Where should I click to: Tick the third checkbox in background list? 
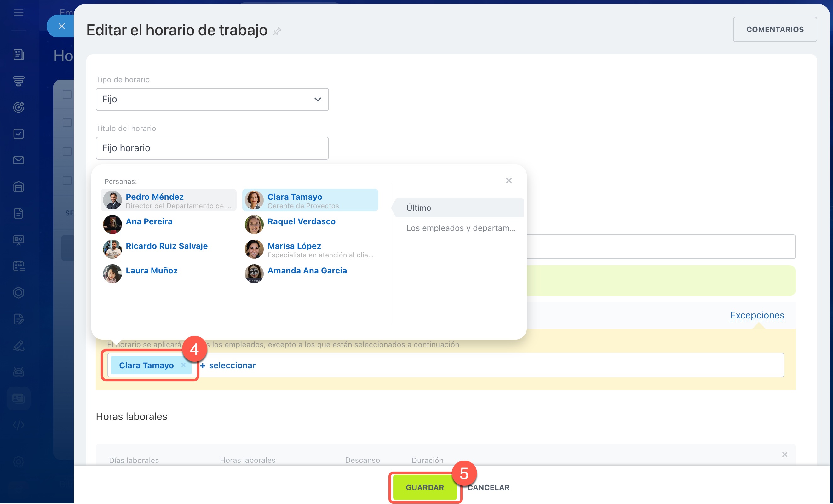(67, 152)
